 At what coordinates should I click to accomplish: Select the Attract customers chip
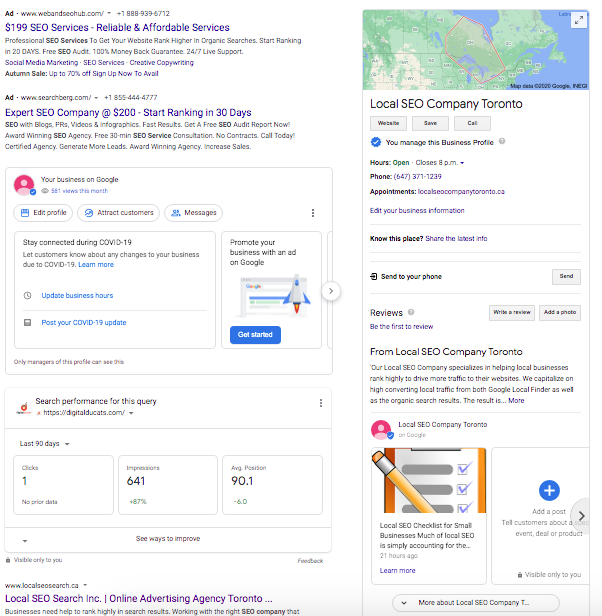tap(119, 213)
